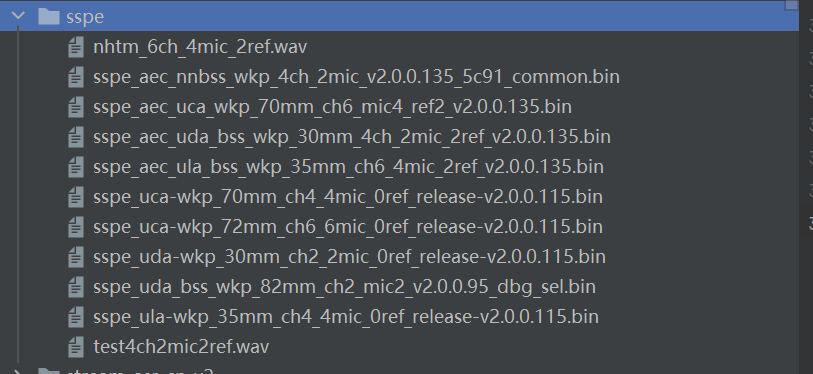Select nhtm_6ch_4mic_2ref.wav file

[200, 47]
